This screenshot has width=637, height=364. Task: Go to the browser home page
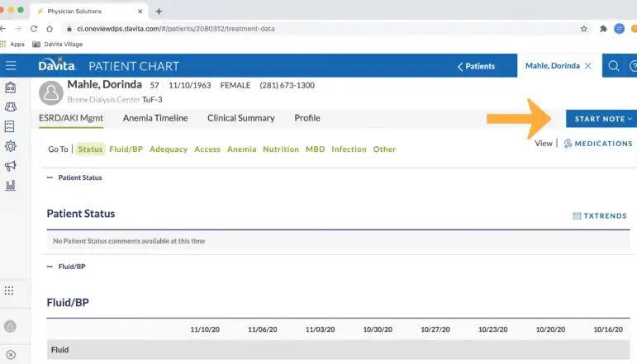[x=50, y=29]
